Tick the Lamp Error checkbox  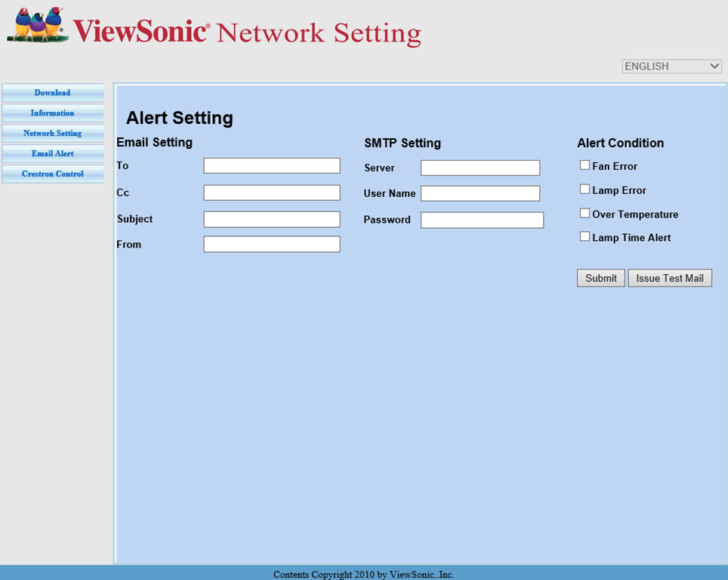[585, 189]
